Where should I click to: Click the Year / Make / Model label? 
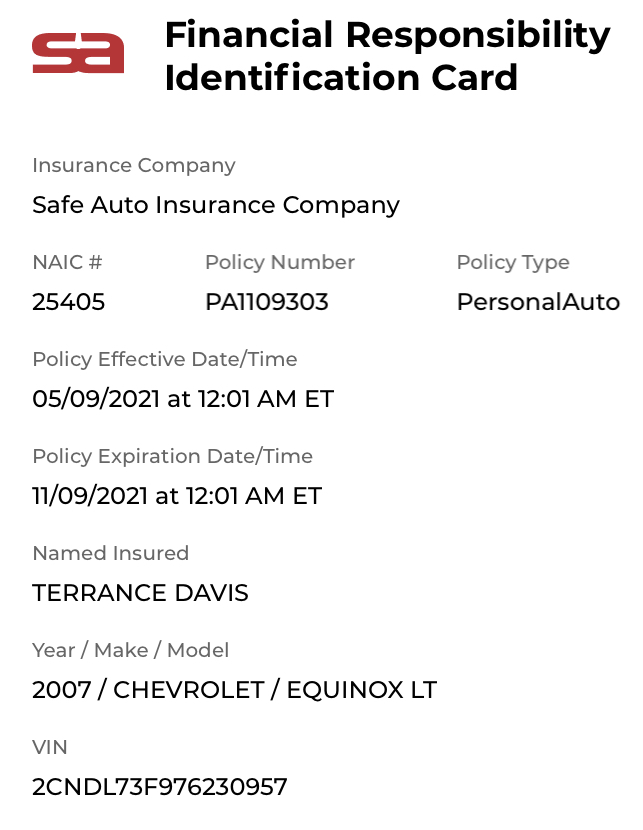tap(131, 650)
